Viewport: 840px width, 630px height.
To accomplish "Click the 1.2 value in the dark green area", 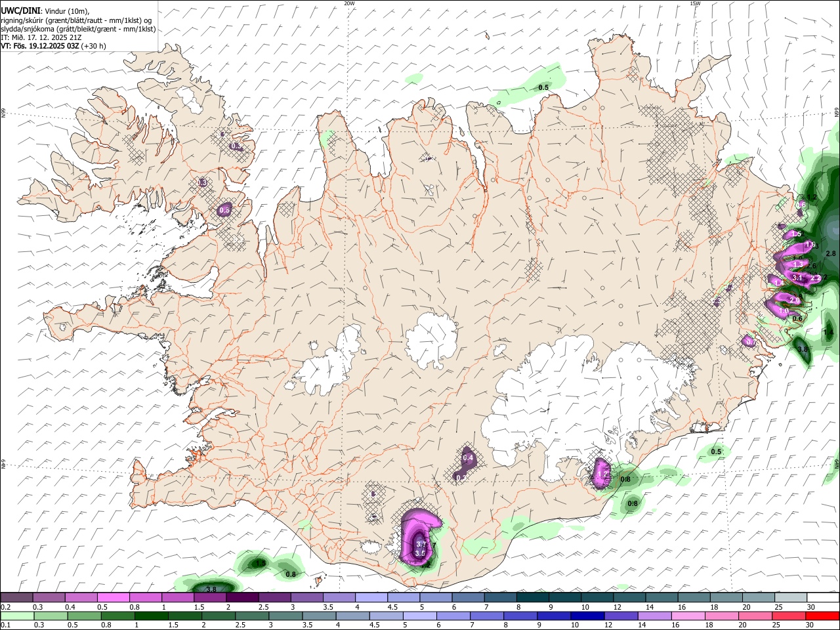I will [812, 197].
